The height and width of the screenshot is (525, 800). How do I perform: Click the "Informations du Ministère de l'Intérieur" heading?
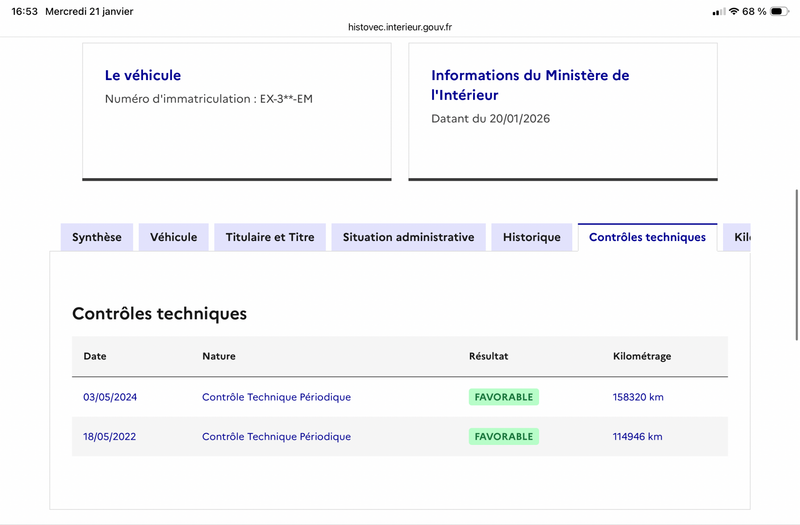530,85
